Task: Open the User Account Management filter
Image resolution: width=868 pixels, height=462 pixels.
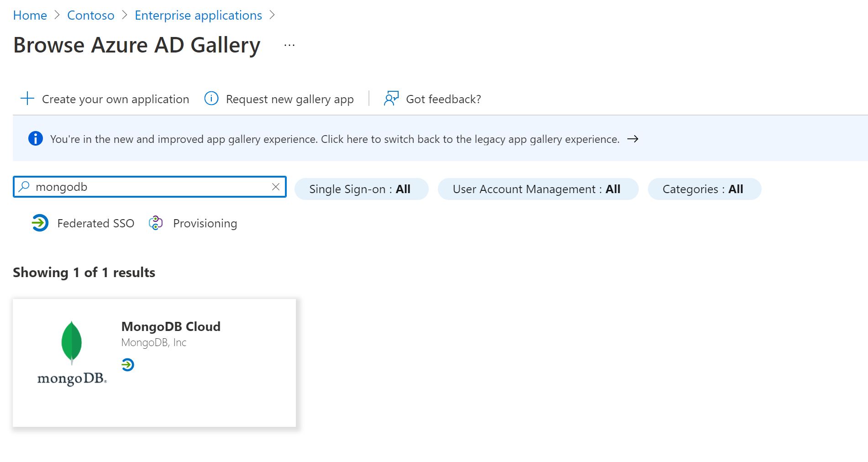Action: pos(537,189)
